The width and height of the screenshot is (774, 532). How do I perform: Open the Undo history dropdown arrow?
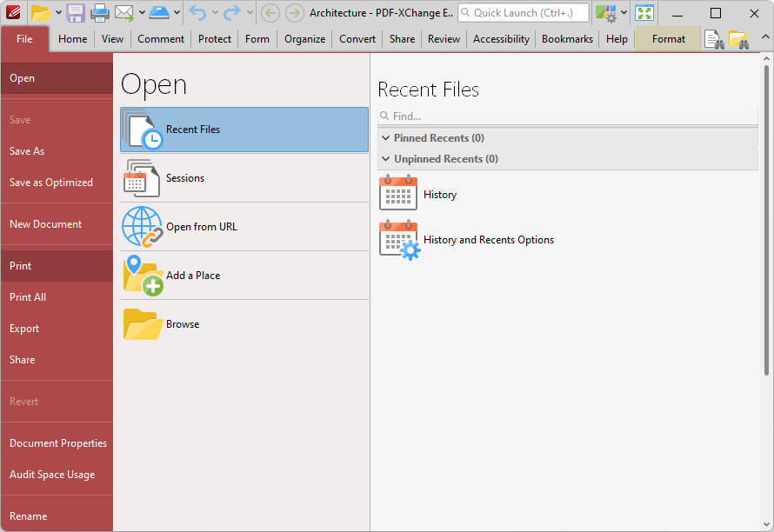tap(215, 13)
